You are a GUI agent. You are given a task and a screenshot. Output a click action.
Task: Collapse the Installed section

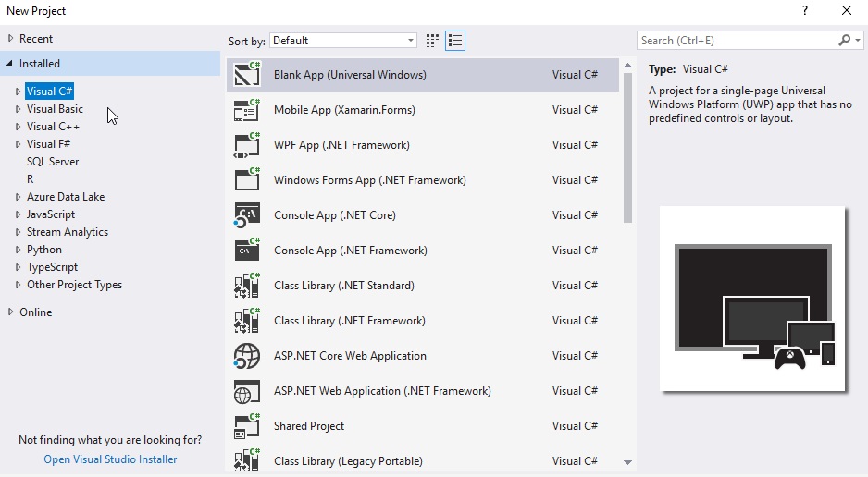[9, 64]
